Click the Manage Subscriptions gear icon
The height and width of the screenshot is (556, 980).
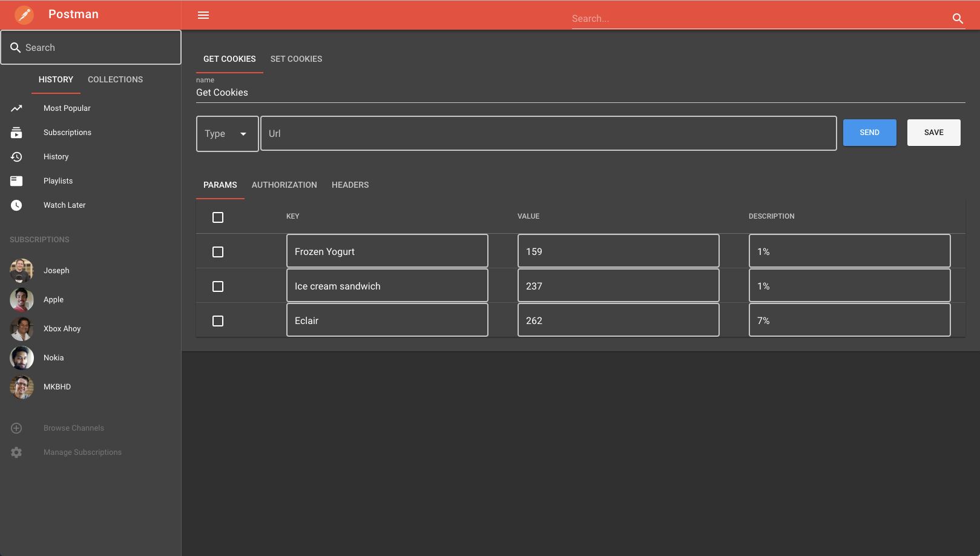[16, 452]
